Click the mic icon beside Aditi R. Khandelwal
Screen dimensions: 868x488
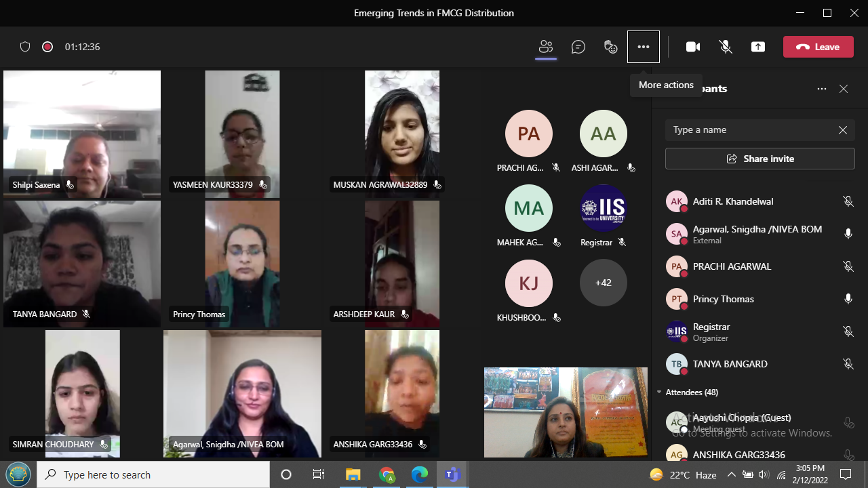point(848,201)
